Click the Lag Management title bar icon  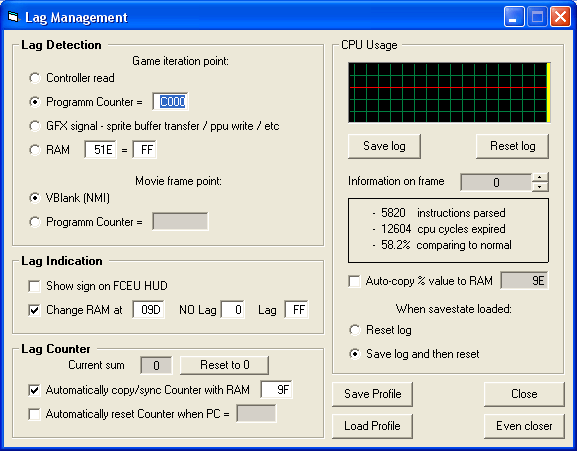coord(14,17)
